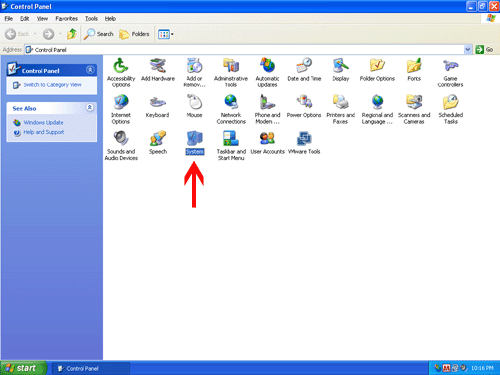Open the Favorites menu

[x=66, y=19]
